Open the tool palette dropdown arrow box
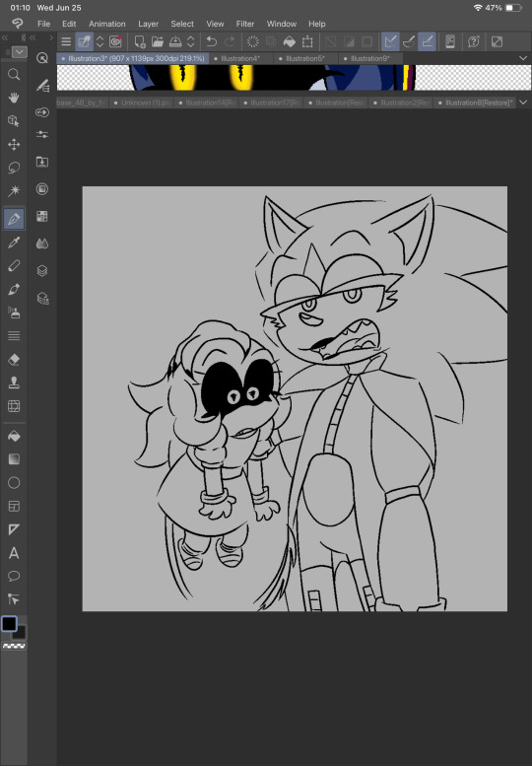Viewport: 532px width, 766px height. pyautogui.click(x=20, y=52)
